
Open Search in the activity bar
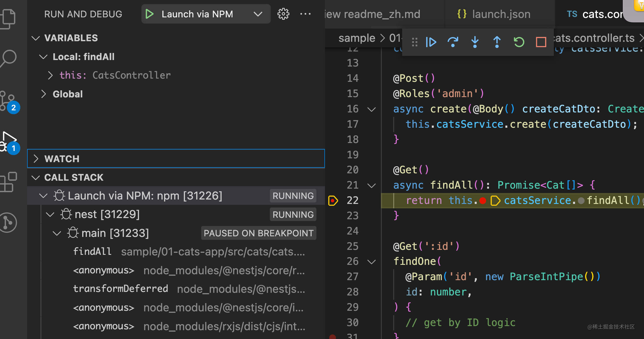tap(9, 58)
